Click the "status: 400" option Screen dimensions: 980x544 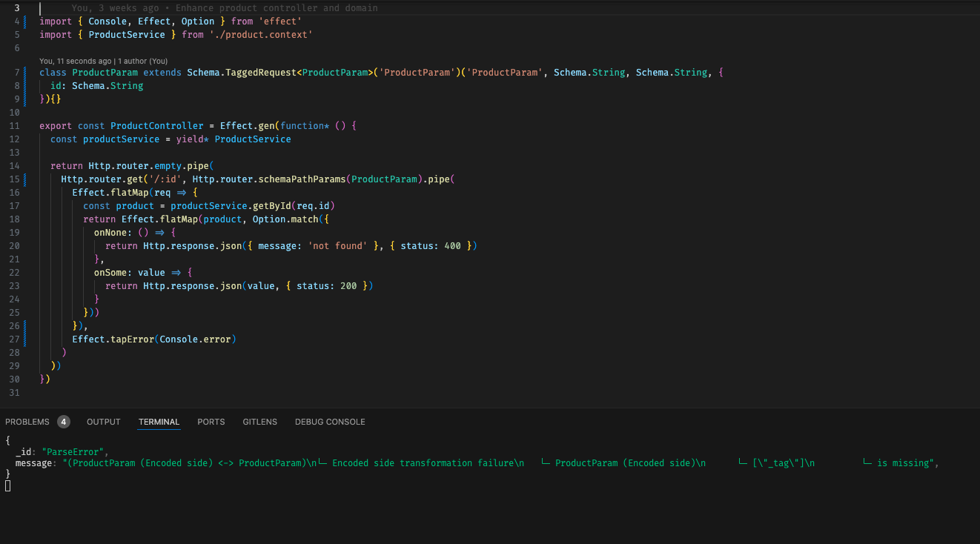coord(431,246)
